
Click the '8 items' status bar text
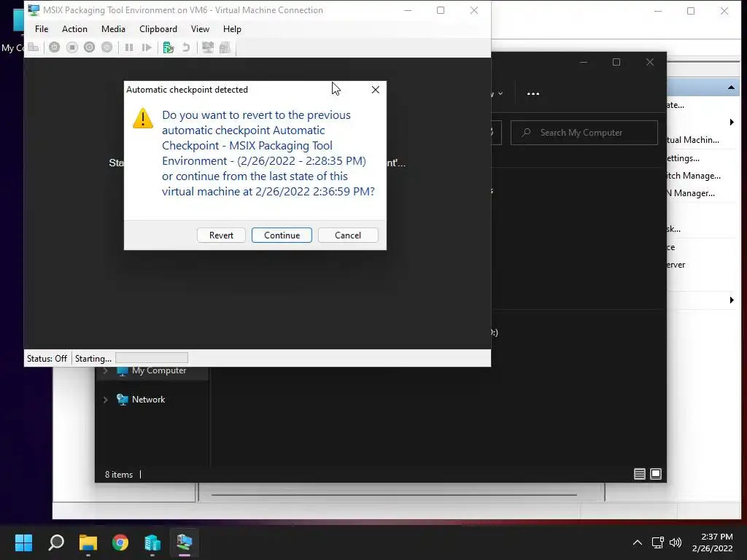[x=119, y=475]
